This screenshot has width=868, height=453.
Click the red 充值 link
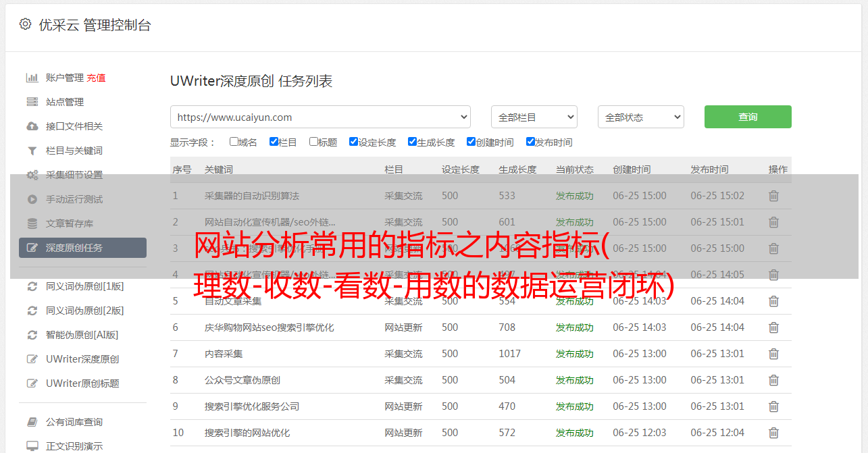tap(96, 78)
